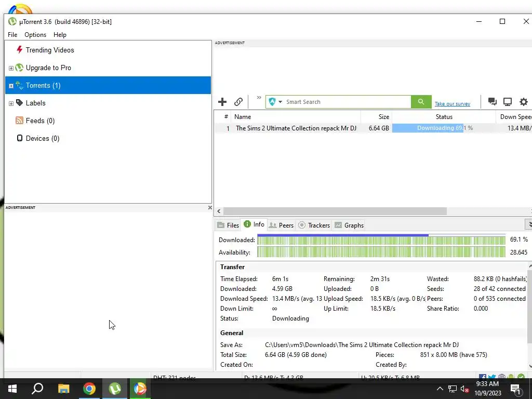The image size is (532, 399).
Task: Switch to the Files tab
Action: point(228,225)
